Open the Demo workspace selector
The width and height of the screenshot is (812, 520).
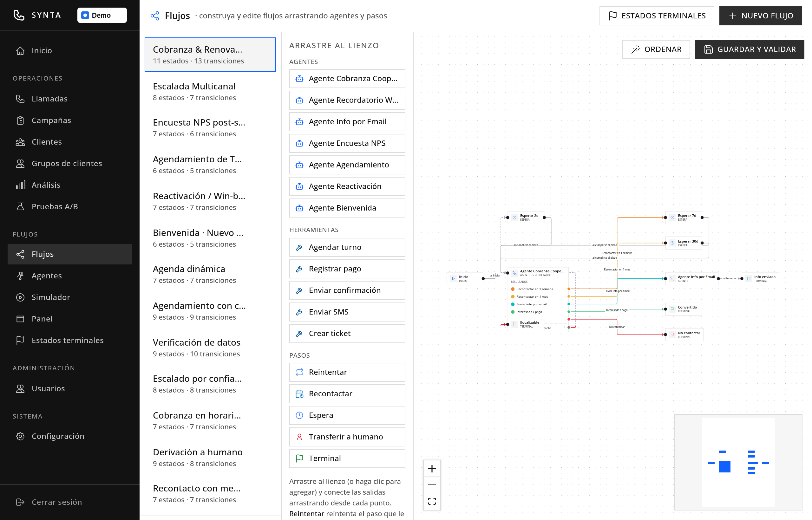point(102,15)
